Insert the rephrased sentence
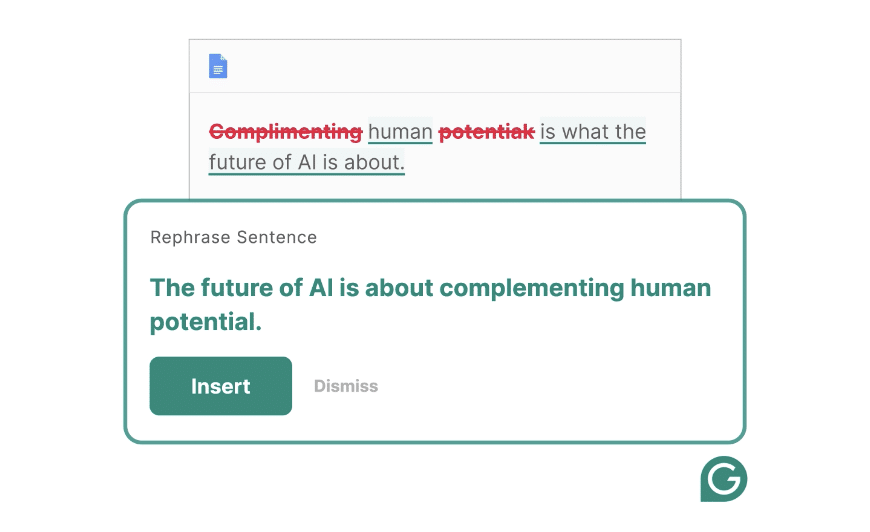This screenshot has width=870, height=532. [x=221, y=386]
